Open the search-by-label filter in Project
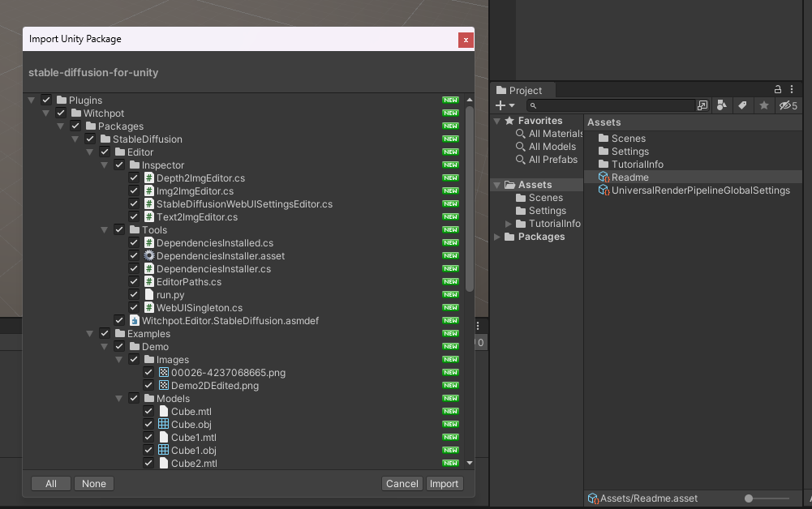 pos(742,105)
